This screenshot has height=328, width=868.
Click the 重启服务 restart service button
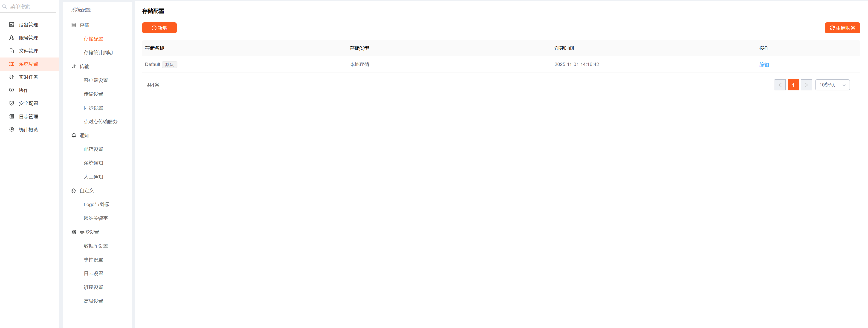tap(842, 28)
